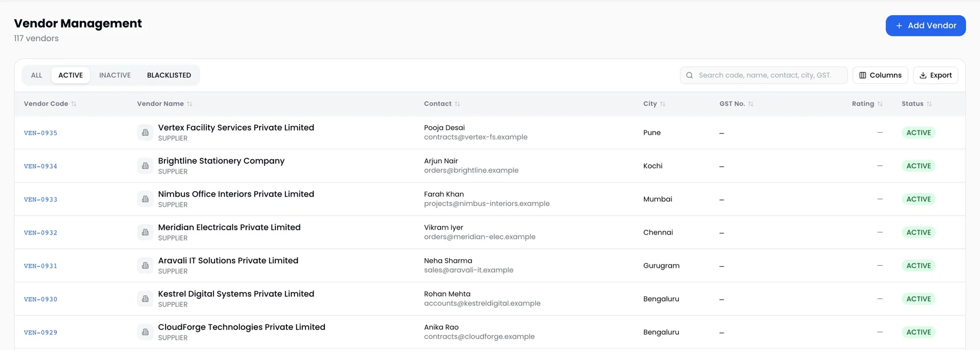Open vendor code VEN-0929
This screenshot has width=980, height=350.
(40, 332)
